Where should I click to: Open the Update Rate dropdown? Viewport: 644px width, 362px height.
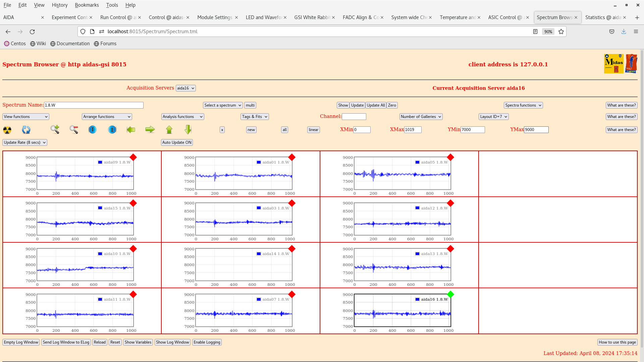(x=25, y=142)
